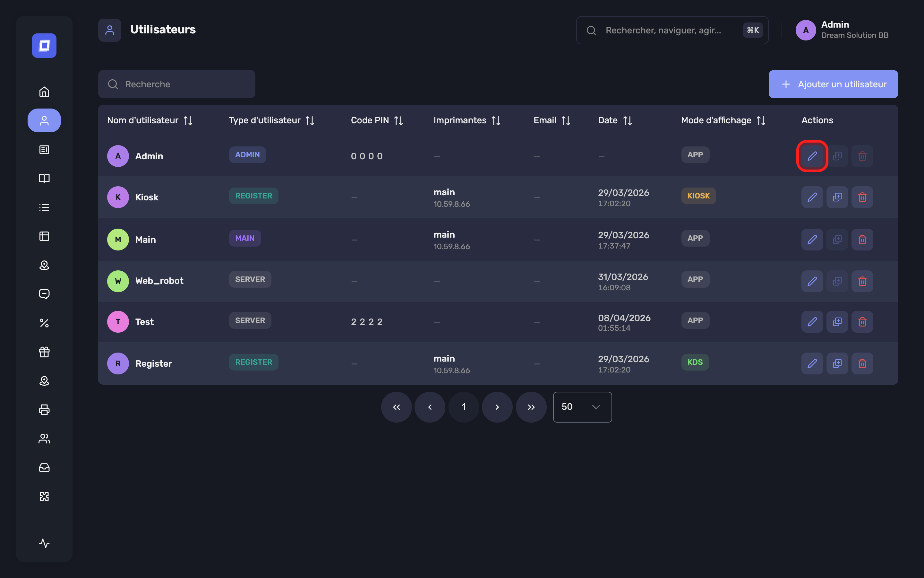Open the activity pulse icon in sidebar
The width and height of the screenshot is (924, 578).
44,543
